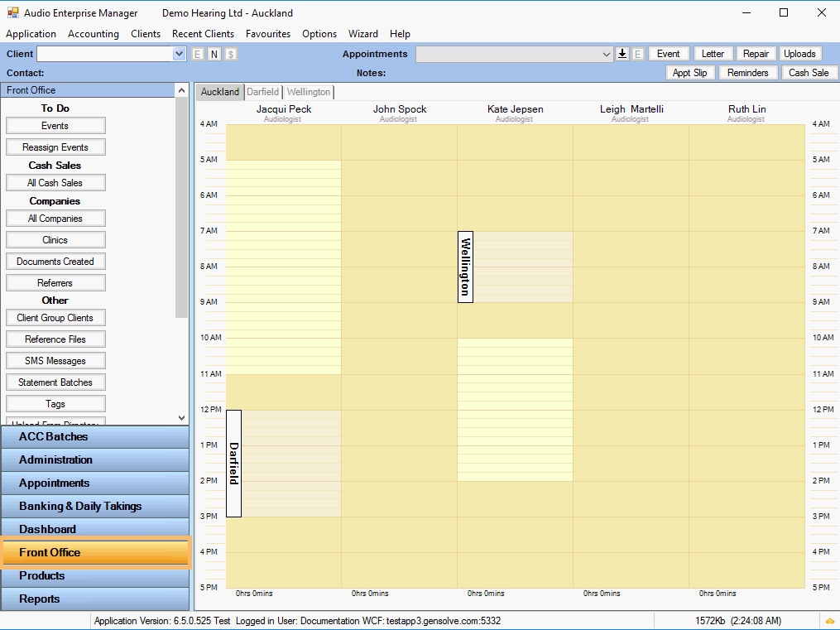Click Kate Jepsen's 10 AM available slot
Viewport: 840px width, 630px height.
coord(514,346)
